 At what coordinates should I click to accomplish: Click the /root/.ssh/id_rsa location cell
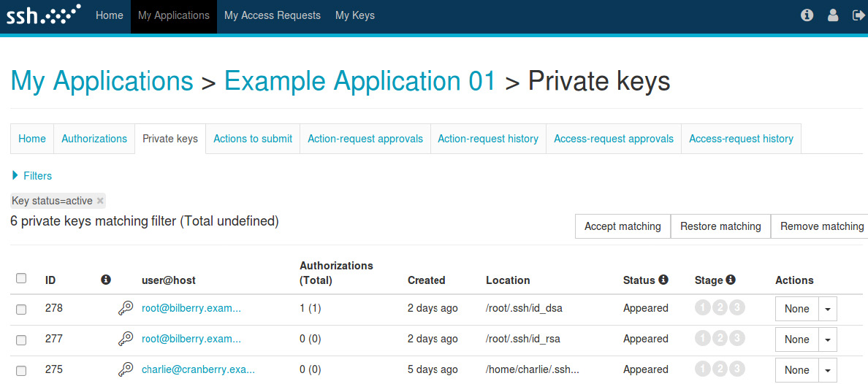[523, 339]
